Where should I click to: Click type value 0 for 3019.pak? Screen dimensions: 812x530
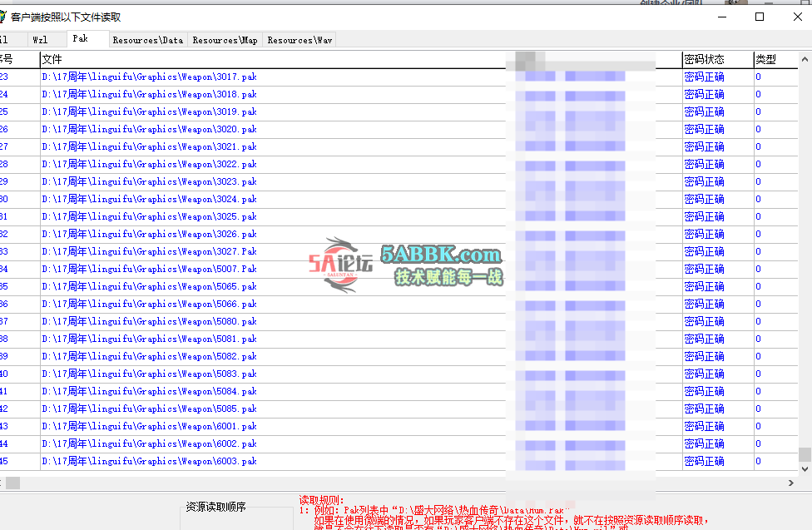coord(758,111)
